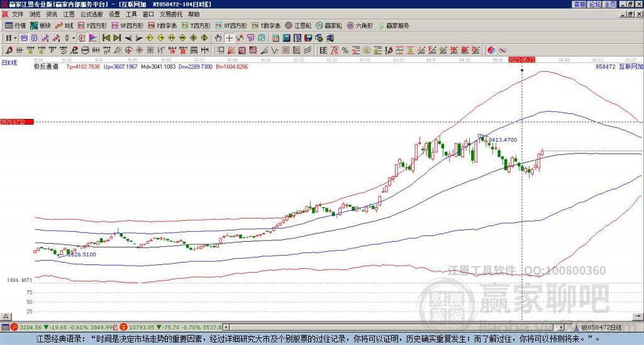Expand the dropdown arrow beside candlestick icon
This screenshot has width=644, height=345.
[x=73, y=38]
